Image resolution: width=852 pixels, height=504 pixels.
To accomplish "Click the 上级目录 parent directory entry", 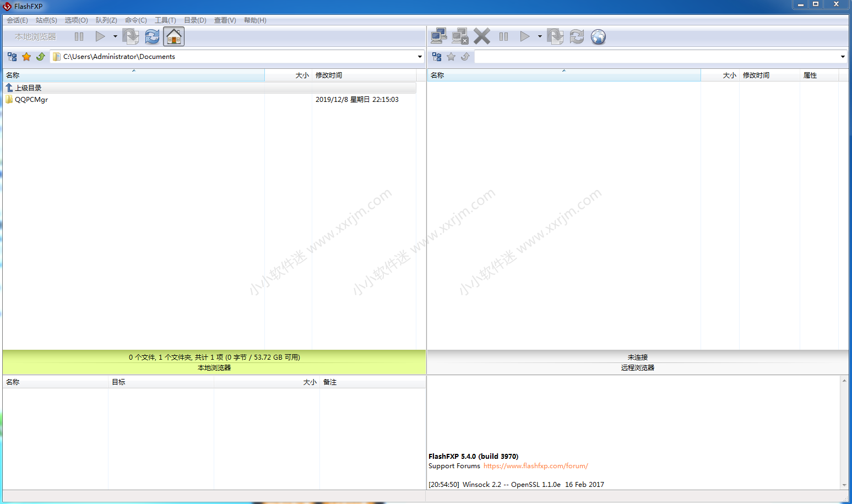I will pyautogui.click(x=28, y=88).
